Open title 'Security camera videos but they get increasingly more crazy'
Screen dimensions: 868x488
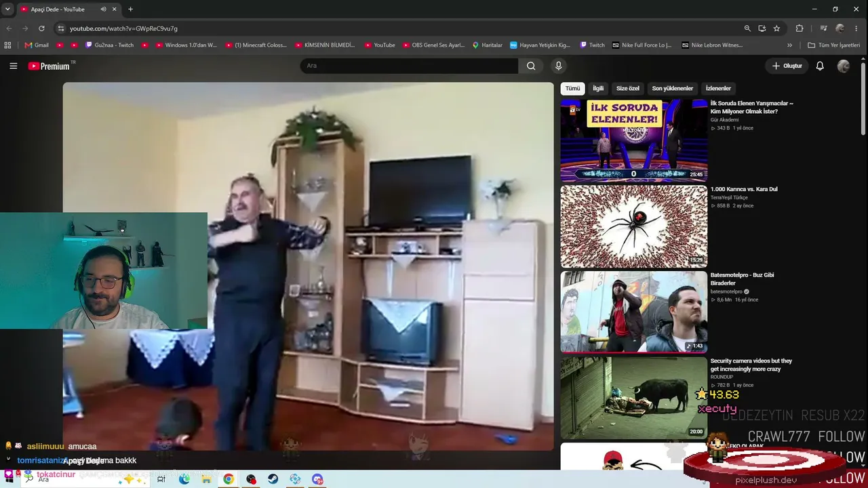pos(751,365)
